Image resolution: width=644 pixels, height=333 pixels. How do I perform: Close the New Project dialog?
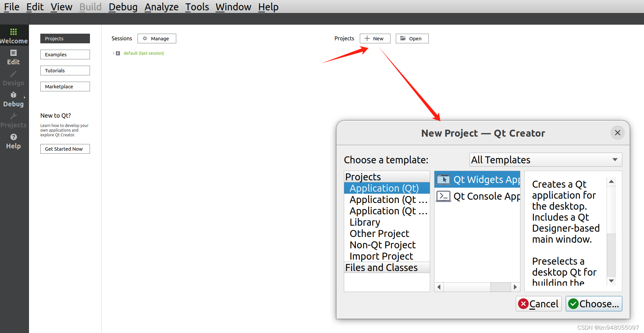pyautogui.click(x=617, y=133)
